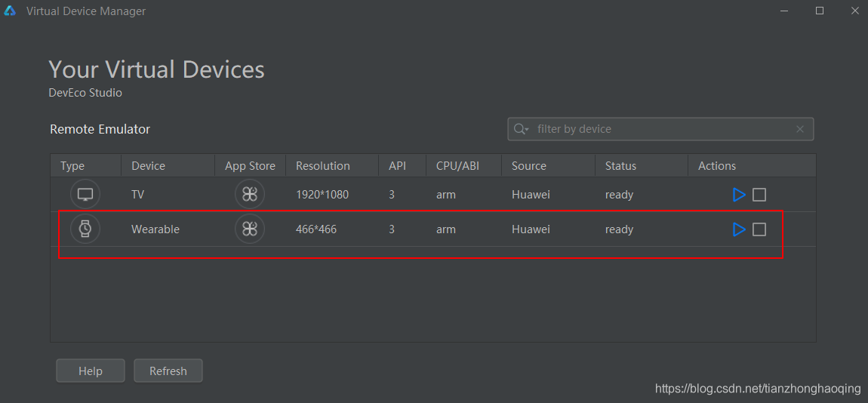
Task: Focus the filter by device input
Action: (661, 129)
